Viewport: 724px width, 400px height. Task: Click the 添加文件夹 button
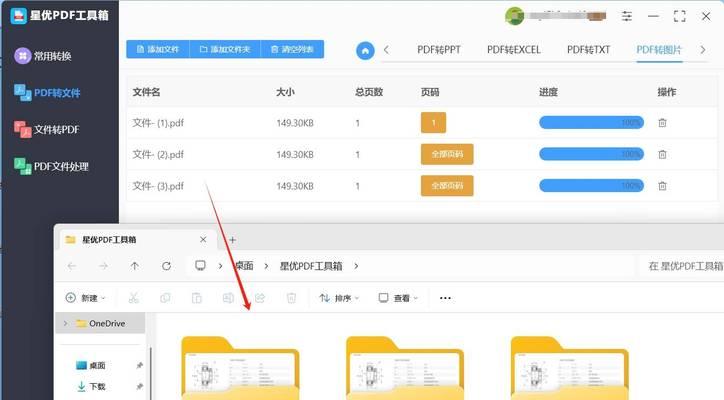225,49
